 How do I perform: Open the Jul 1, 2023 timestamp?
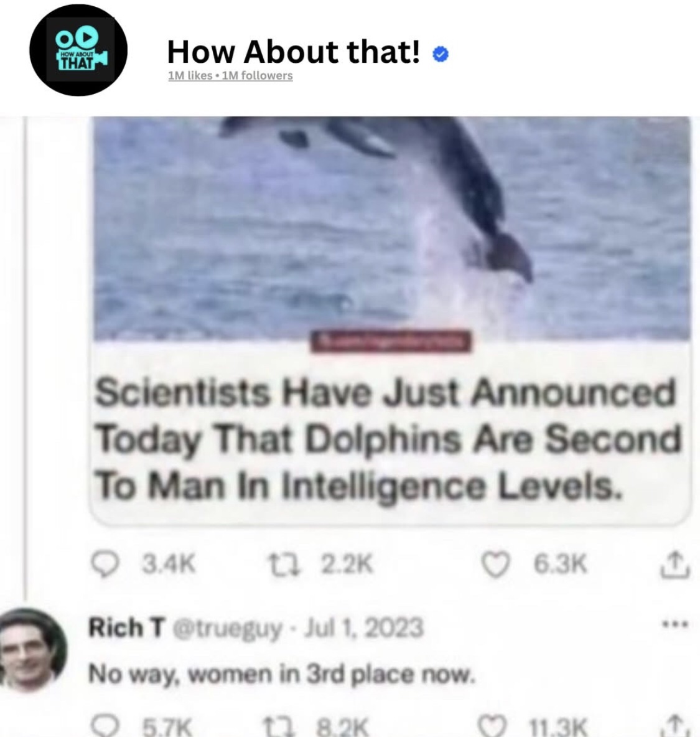click(x=363, y=627)
